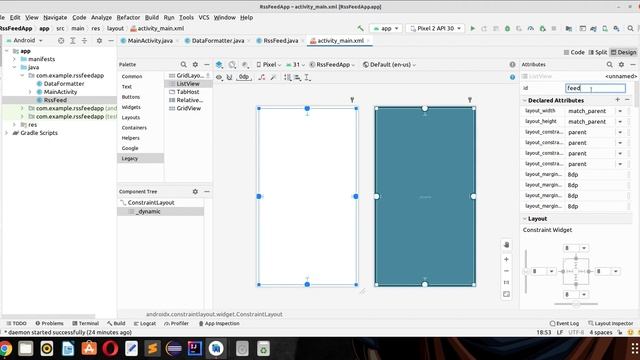
Task: Switch to Code view mode
Action: point(574,52)
